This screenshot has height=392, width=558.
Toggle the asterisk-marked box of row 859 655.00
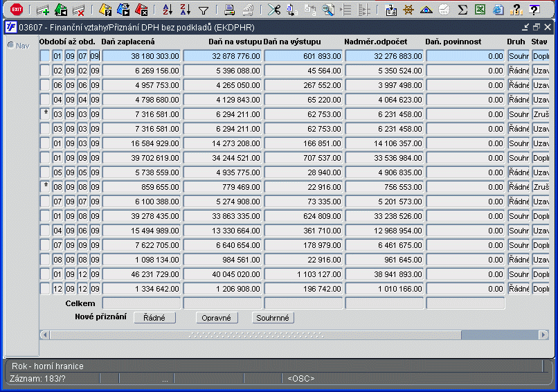point(45,187)
